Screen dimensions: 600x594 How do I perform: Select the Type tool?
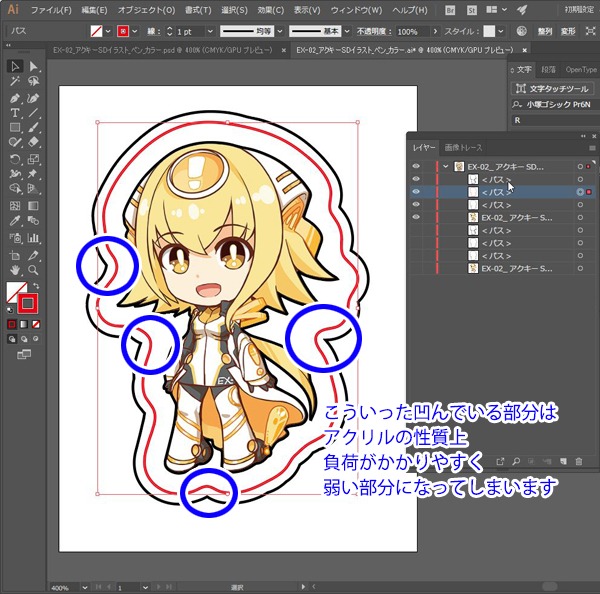click(x=15, y=113)
